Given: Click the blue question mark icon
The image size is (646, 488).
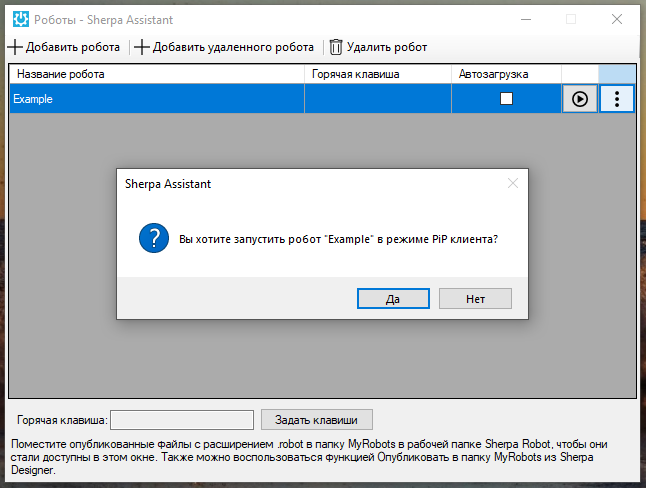Looking at the screenshot, I should [x=153, y=240].
